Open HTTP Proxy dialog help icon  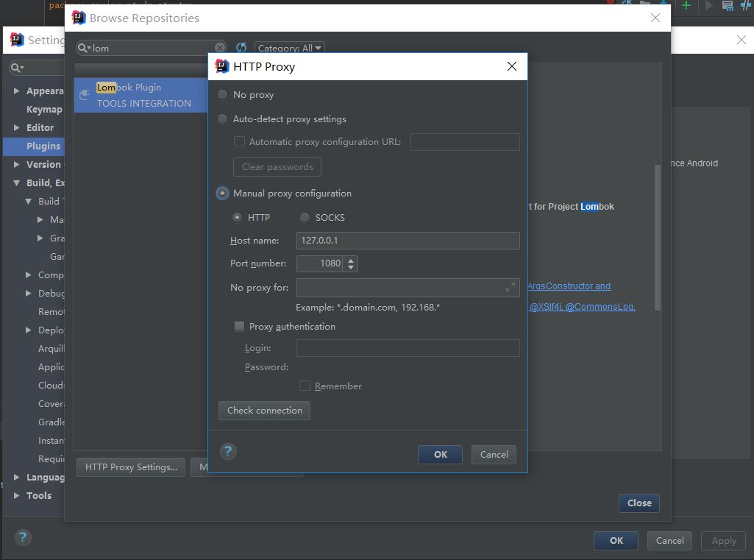[229, 451]
